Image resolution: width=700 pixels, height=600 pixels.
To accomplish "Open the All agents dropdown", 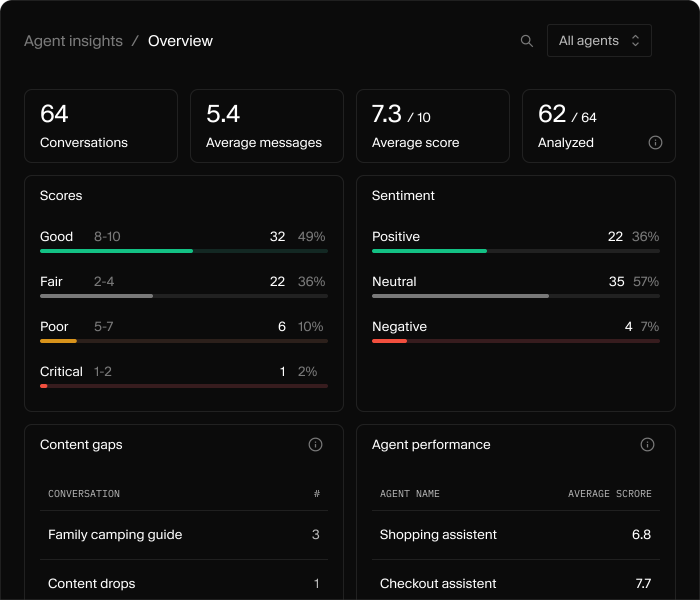I will click(x=599, y=40).
